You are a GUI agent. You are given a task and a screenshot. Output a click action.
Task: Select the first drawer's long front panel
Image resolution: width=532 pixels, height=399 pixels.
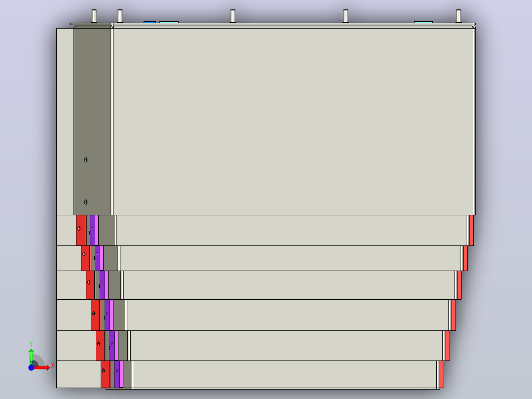click(x=292, y=230)
